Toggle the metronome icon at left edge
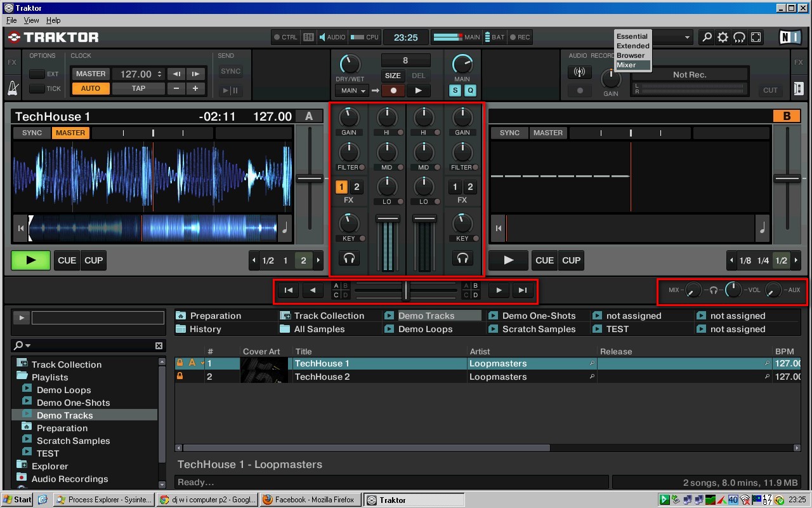This screenshot has width=812, height=508. coord(12,88)
